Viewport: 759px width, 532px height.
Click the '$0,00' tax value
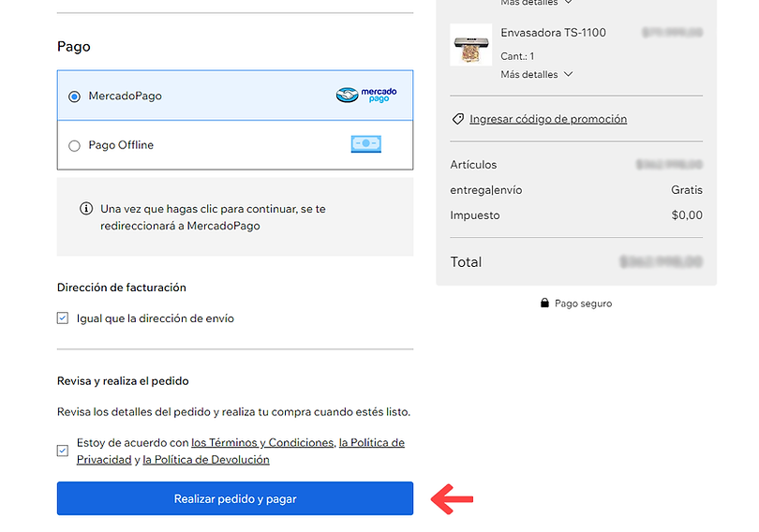[687, 215]
